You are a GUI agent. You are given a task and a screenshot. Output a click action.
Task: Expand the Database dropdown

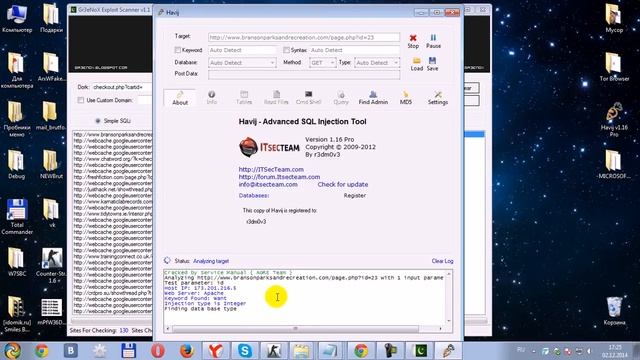pyautogui.click(x=272, y=62)
